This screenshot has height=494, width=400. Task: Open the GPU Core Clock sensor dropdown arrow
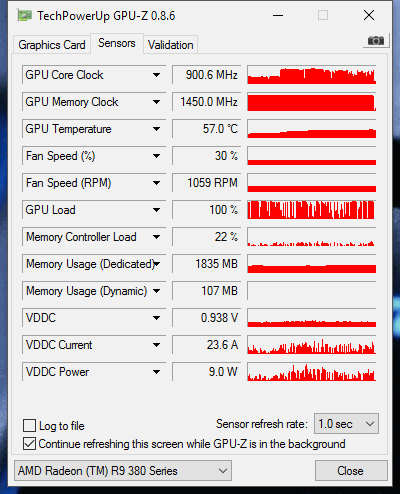(156, 75)
